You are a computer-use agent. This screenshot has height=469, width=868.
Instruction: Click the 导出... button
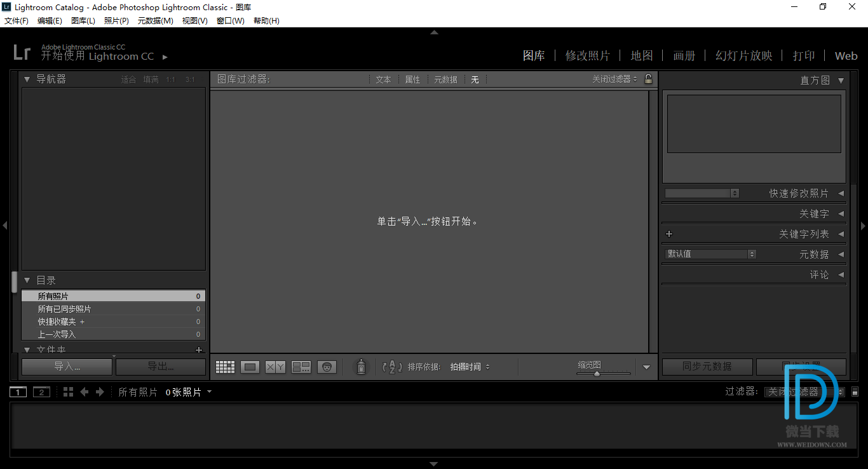click(161, 367)
